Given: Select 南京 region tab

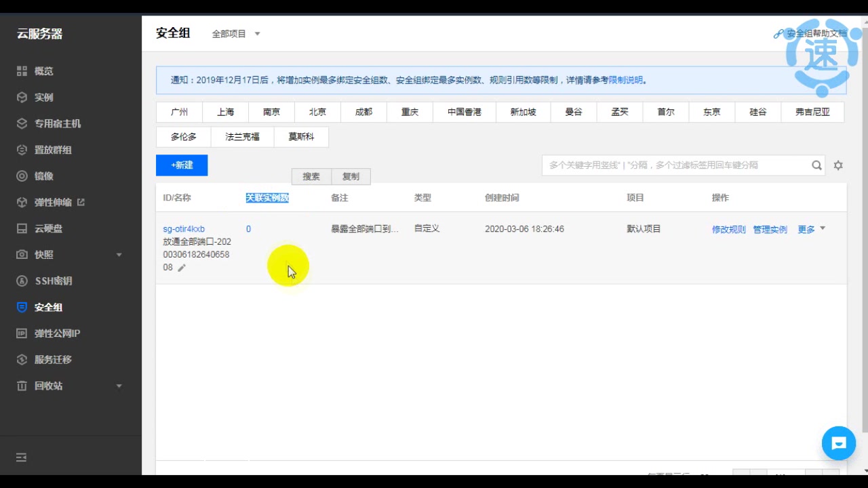Looking at the screenshot, I should [271, 113].
